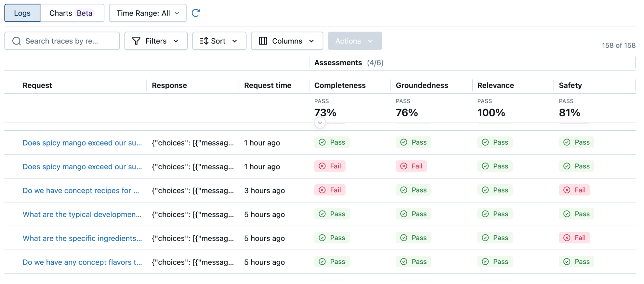The height and width of the screenshot is (284, 644).
Task: Click the Request time column header
Action: pos(267,85)
